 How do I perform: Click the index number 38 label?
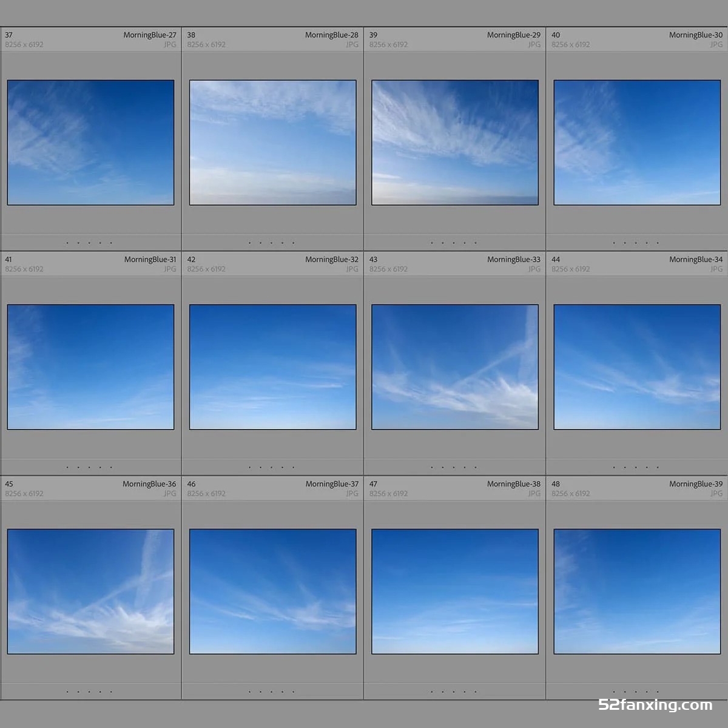191,35
